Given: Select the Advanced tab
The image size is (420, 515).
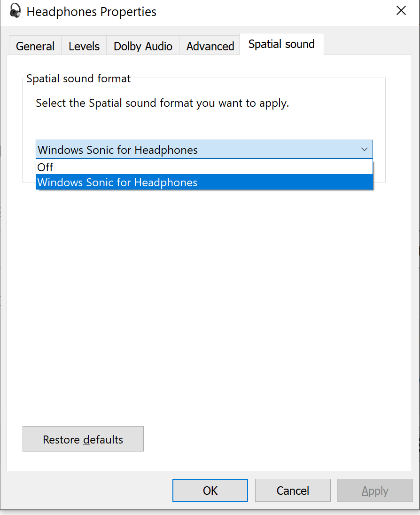Looking at the screenshot, I should [x=210, y=46].
